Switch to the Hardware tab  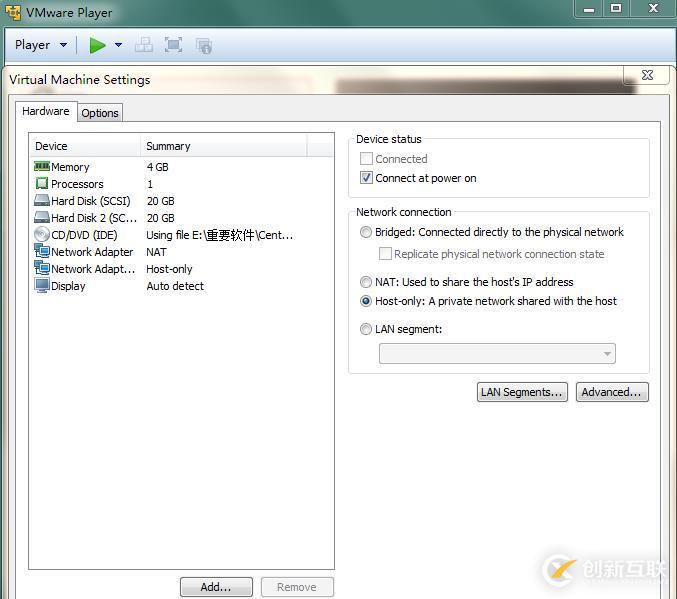coord(46,111)
